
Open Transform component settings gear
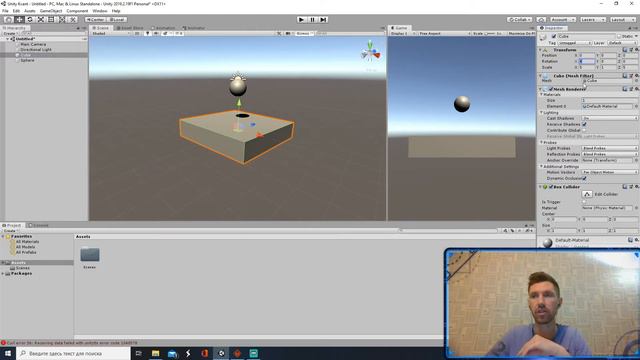(x=637, y=49)
